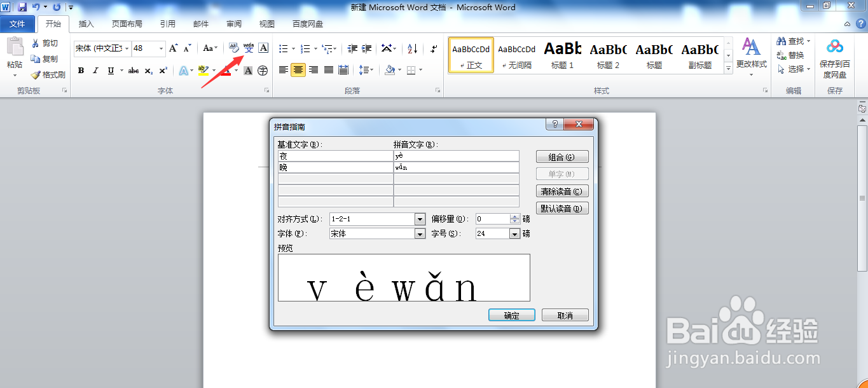Select the Clear Formatting eraser icon

(233, 48)
